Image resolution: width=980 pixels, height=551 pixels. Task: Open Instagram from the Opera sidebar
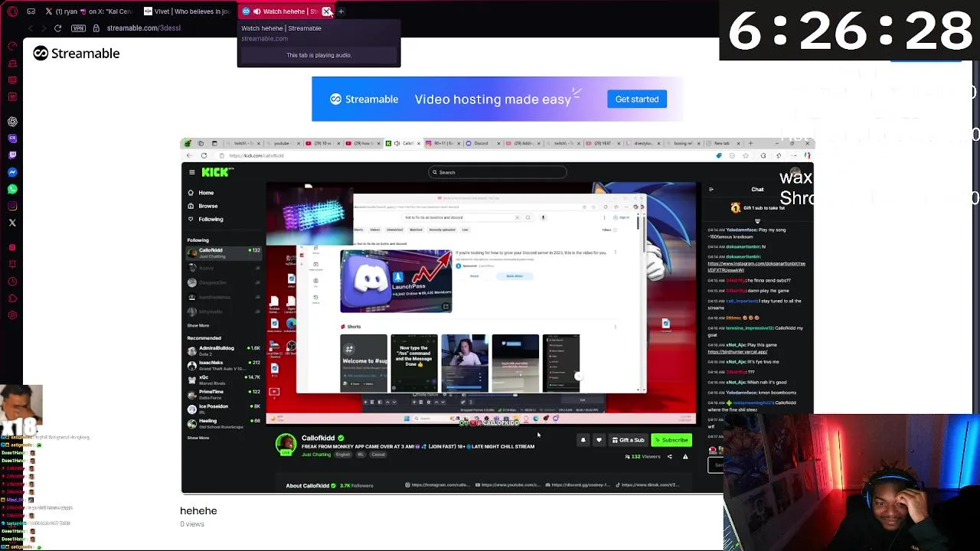pos(12,206)
